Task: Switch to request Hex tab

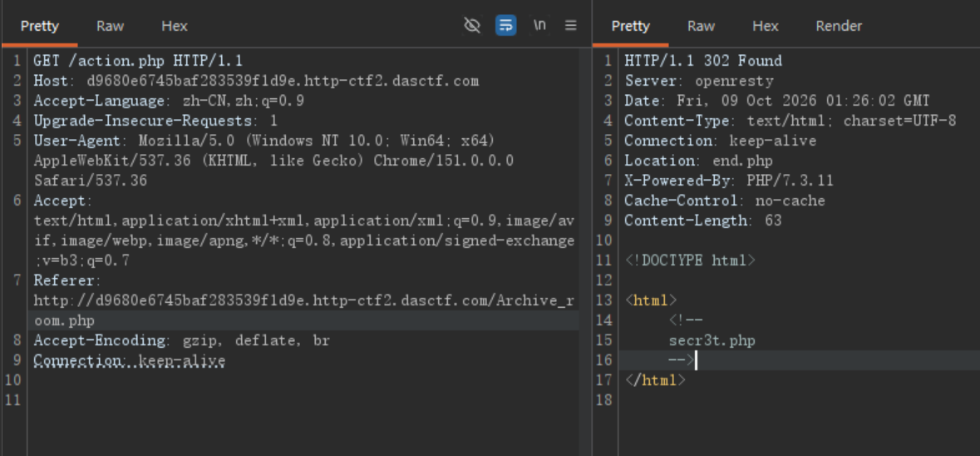Action: [175, 27]
